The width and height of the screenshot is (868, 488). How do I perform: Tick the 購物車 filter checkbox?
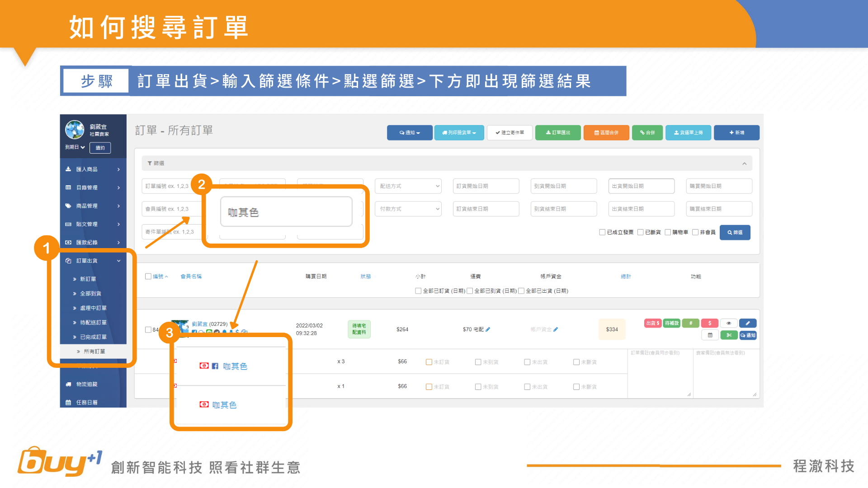click(x=668, y=232)
